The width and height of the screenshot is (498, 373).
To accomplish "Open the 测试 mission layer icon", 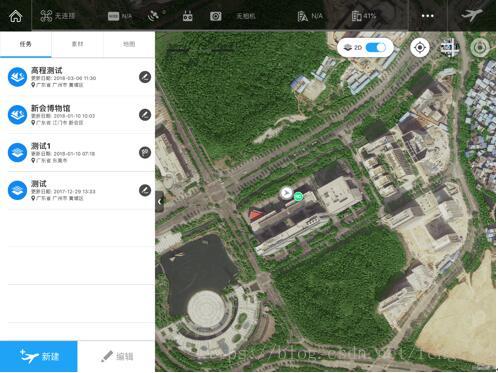I will pos(17,190).
